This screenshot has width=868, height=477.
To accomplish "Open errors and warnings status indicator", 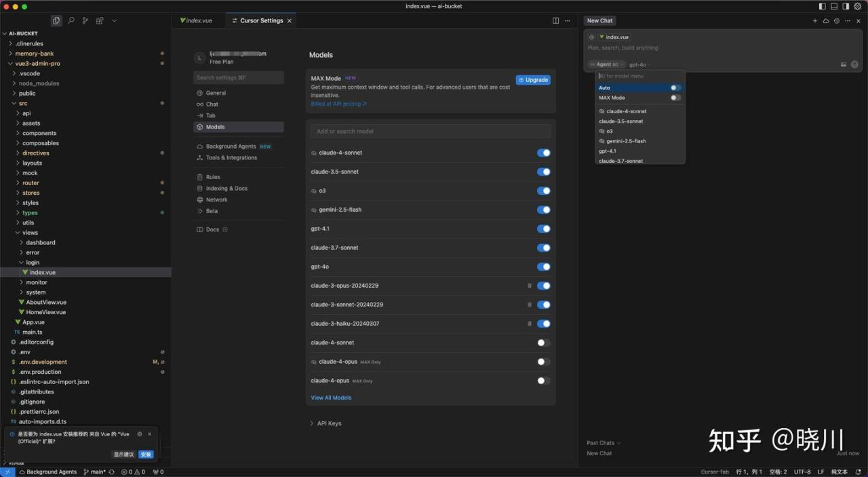I will [133, 472].
